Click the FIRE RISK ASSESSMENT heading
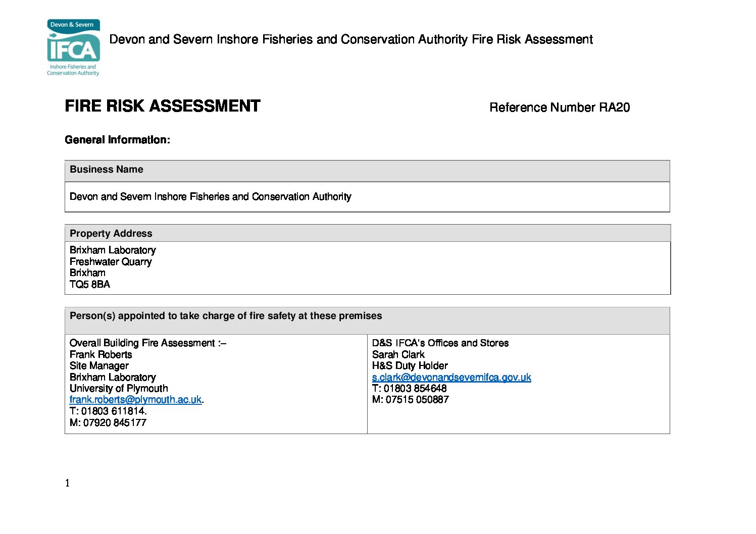Screen dimensions: 756x534 pos(163,106)
